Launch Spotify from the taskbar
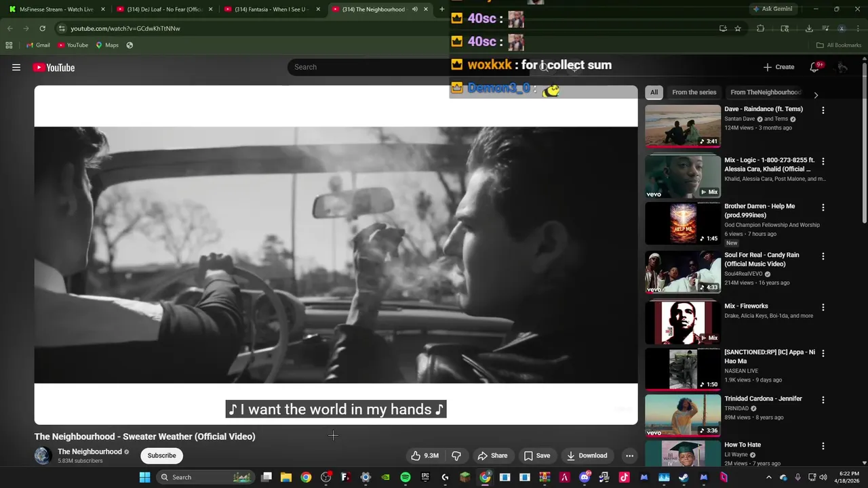868x488 pixels. click(406, 477)
